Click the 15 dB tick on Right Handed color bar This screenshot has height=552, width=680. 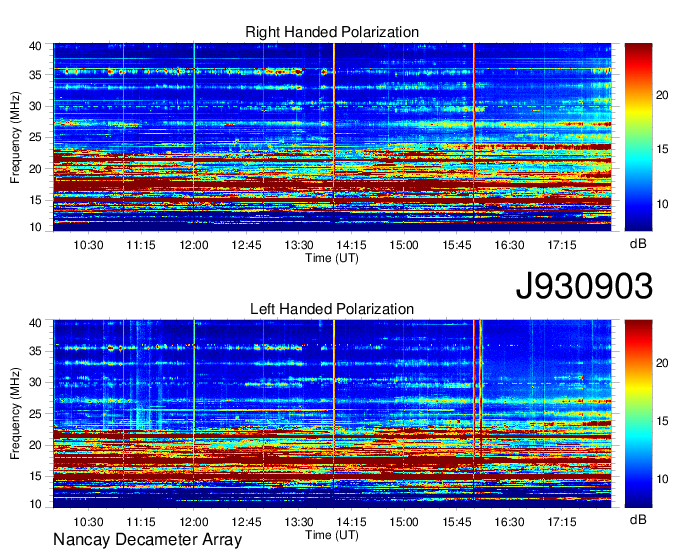[662, 150]
